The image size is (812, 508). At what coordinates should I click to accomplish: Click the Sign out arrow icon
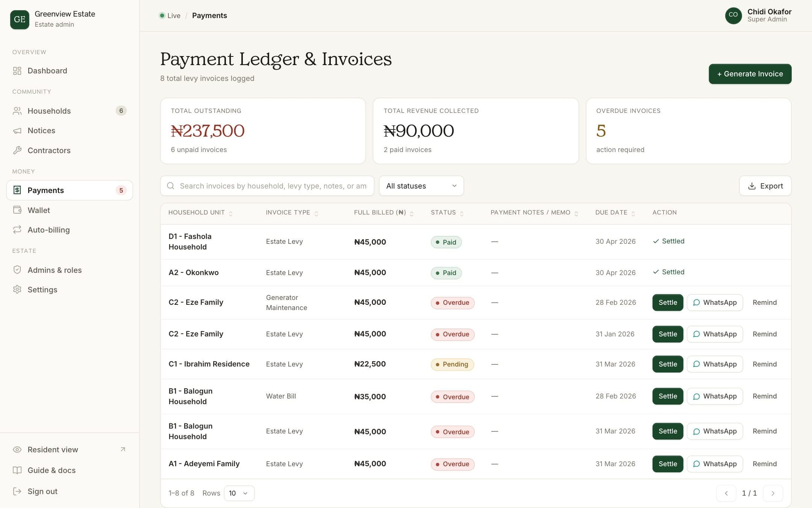17,491
